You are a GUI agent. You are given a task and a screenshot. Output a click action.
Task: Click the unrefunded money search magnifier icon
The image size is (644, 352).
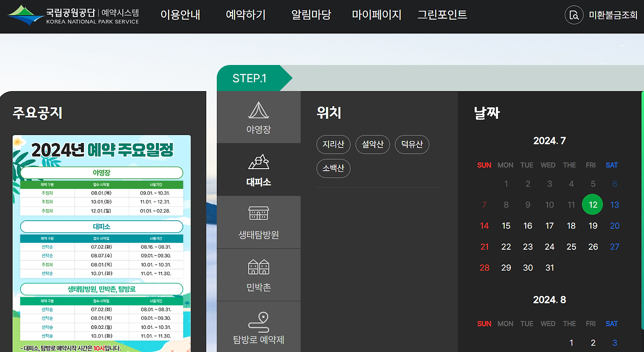[x=574, y=15]
